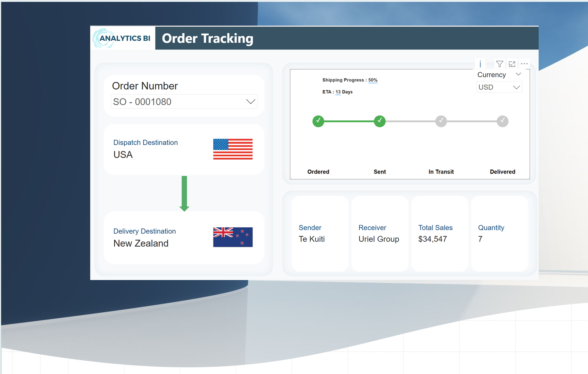588x374 pixels.
Task: Select the Total Sales card
Action: [x=439, y=234]
